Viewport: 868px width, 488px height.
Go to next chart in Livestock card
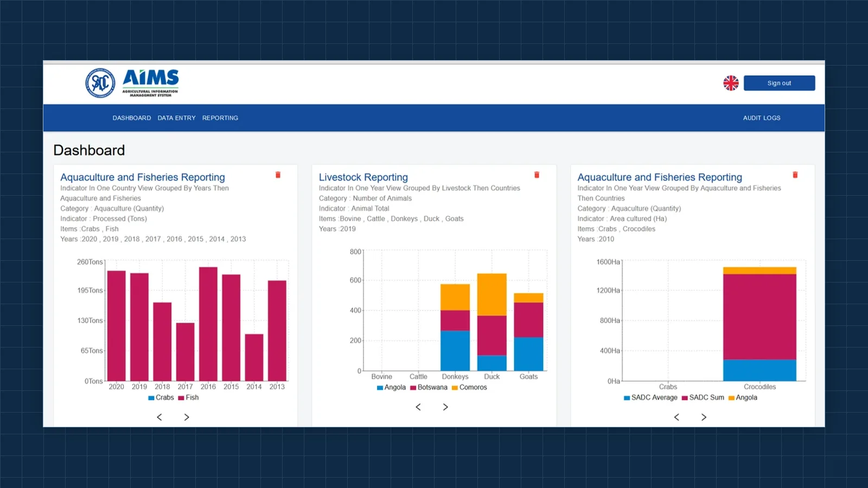(x=445, y=407)
